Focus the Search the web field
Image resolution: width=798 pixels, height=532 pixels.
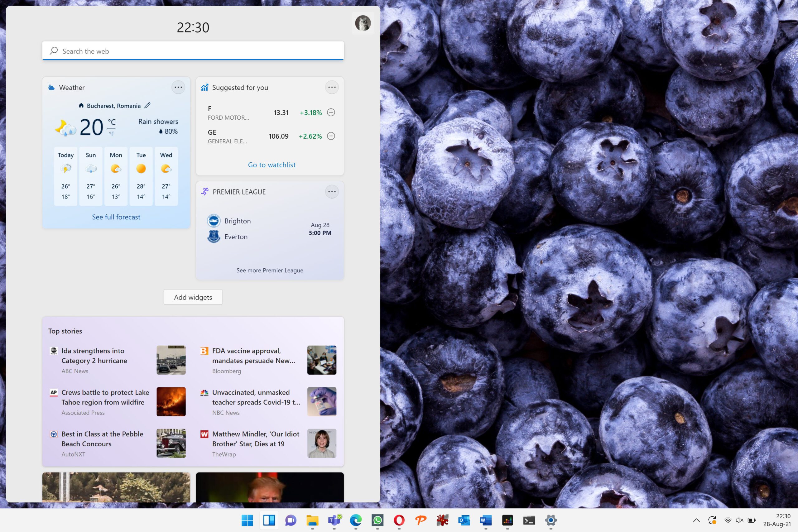pyautogui.click(x=193, y=51)
